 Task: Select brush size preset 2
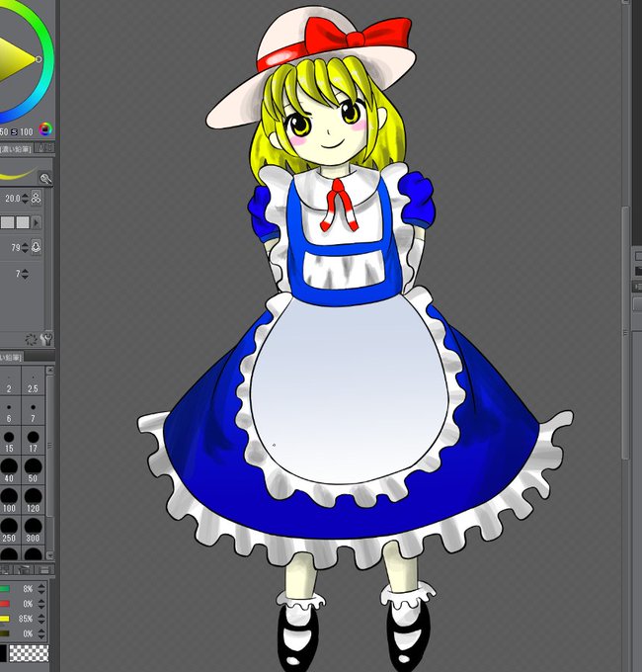tap(9, 380)
